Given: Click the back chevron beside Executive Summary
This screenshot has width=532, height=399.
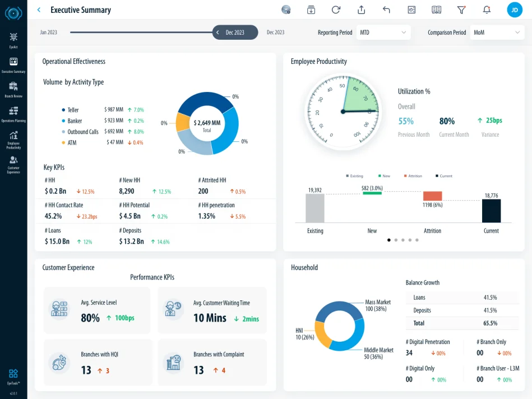Looking at the screenshot, I should (x=39, y=10).
